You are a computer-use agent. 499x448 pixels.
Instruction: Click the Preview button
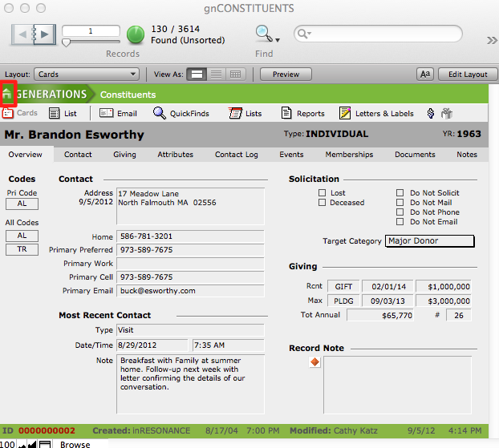tap(286, 75)
